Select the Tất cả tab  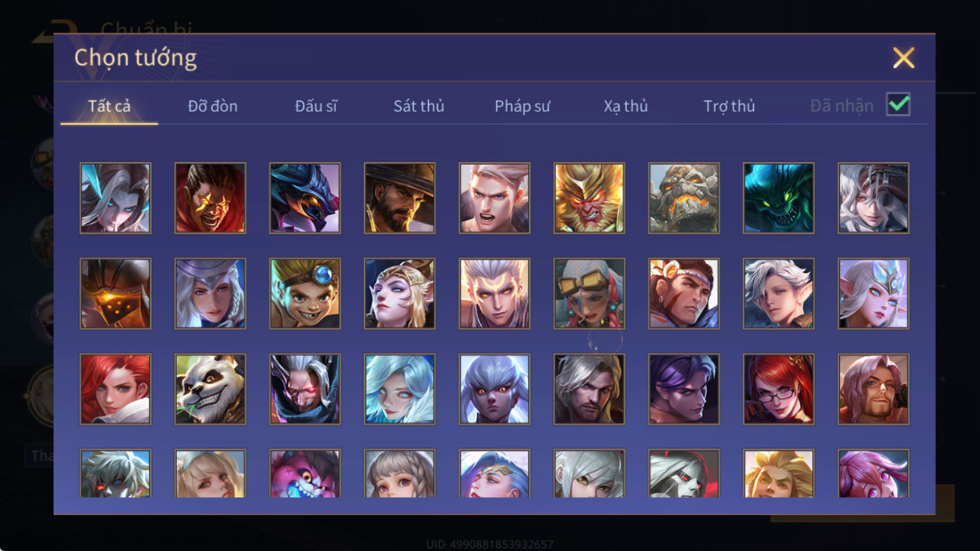(109, 106)
